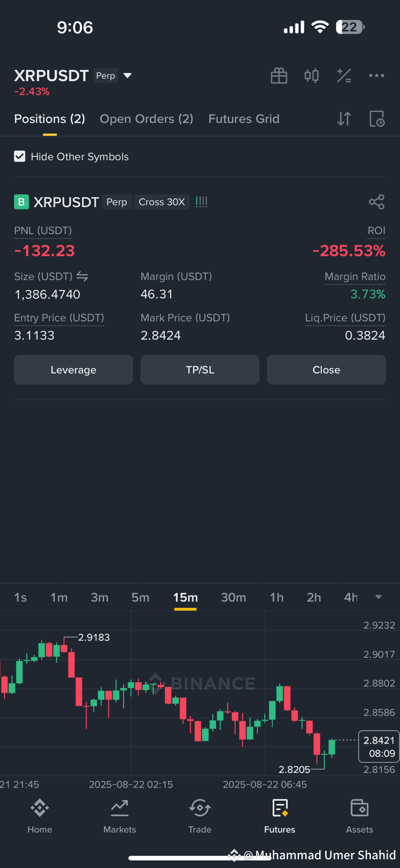This screenshot has height=868, width=400.
Task: Switch to the Futures Grid tab
Action: pyautogui.click(x=244, y=119)
